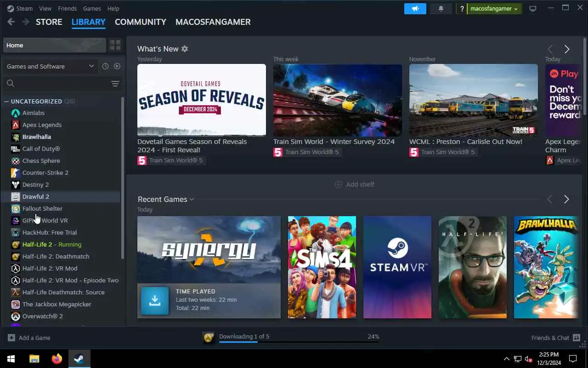This screenshot has height=368, width=588.
Task: Click Add a Game button
Action: pos(29,338)
